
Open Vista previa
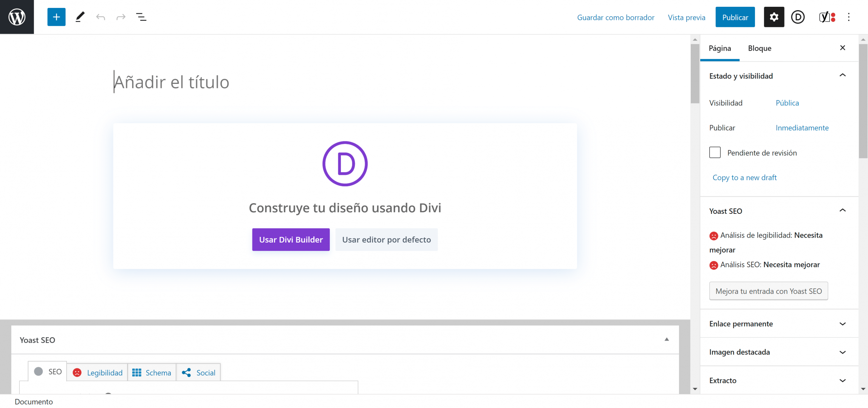point(686,17)
